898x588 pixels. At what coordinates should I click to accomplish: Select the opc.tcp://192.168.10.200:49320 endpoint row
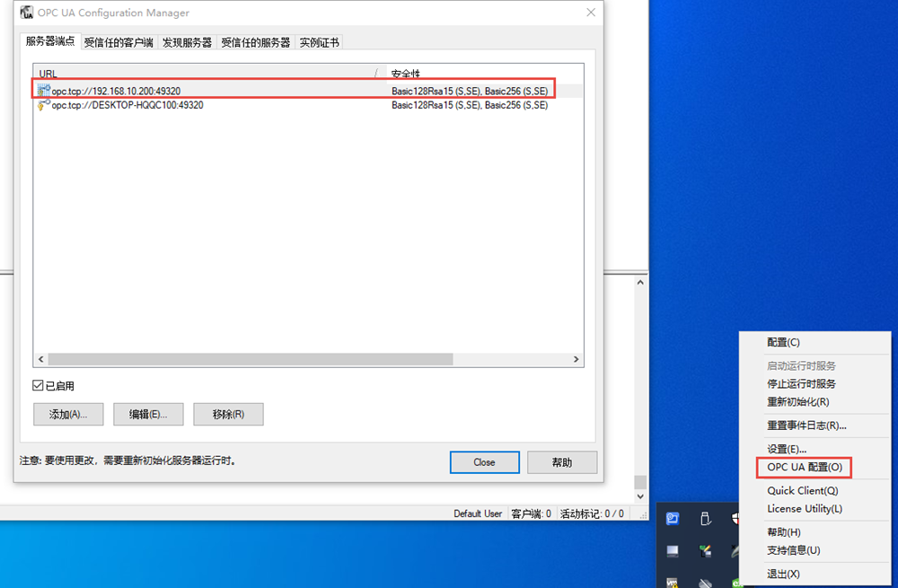[x=308, y=91]
